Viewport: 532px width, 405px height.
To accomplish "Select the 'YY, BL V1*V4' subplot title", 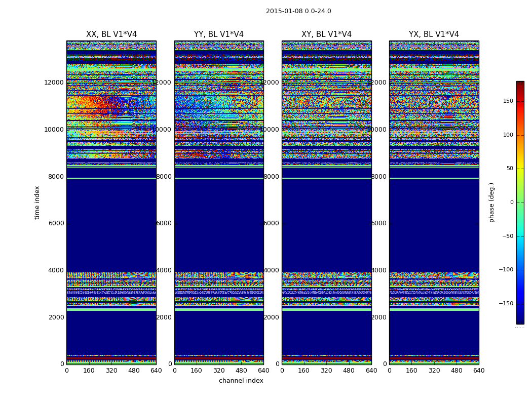I will [219, 34].
